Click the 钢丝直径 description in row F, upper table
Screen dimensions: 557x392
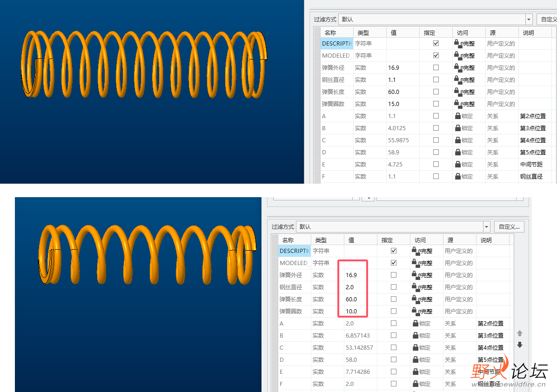point(531,176)
